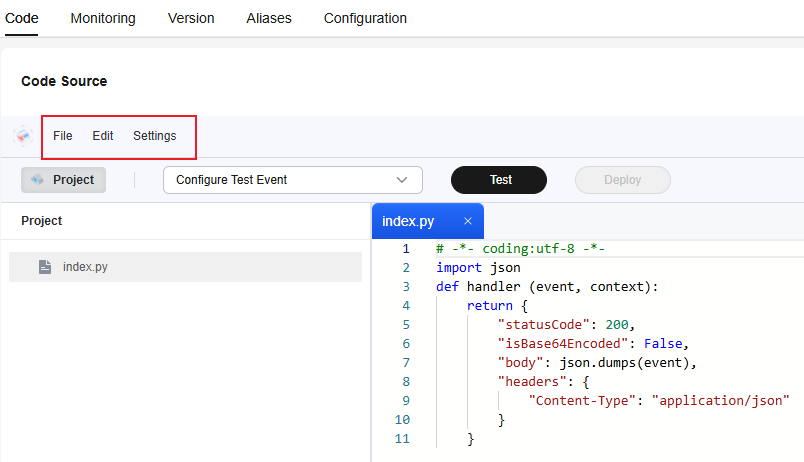Click the black Test button

click(499, 180)
